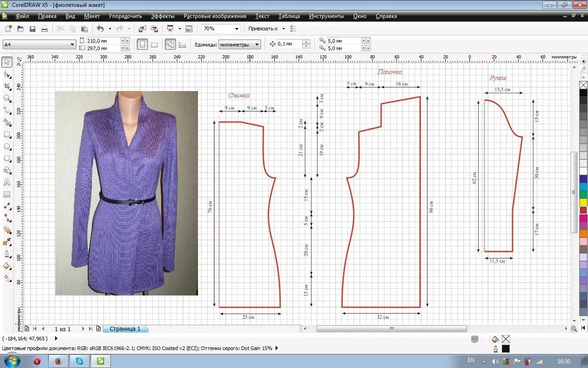Select the Interactive Fill tool
The image size is (588, 368).
pos(7,278)
